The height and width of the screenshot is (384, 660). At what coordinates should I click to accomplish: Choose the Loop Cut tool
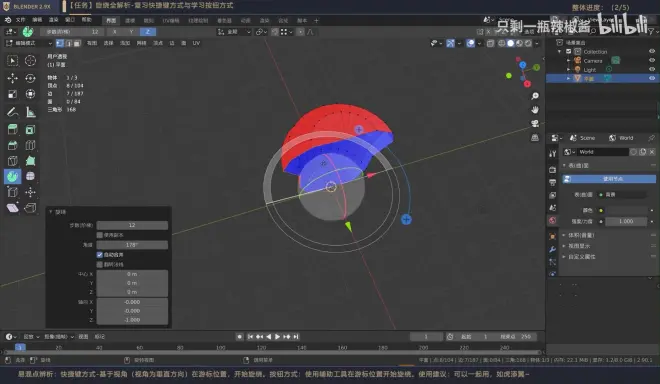click(30, 145)
